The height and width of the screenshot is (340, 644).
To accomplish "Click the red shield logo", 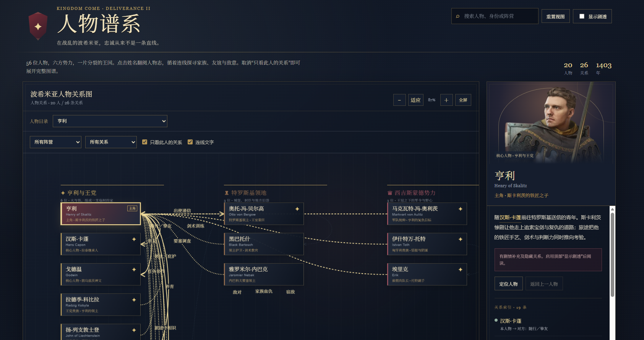I will [x=38, y=26].
